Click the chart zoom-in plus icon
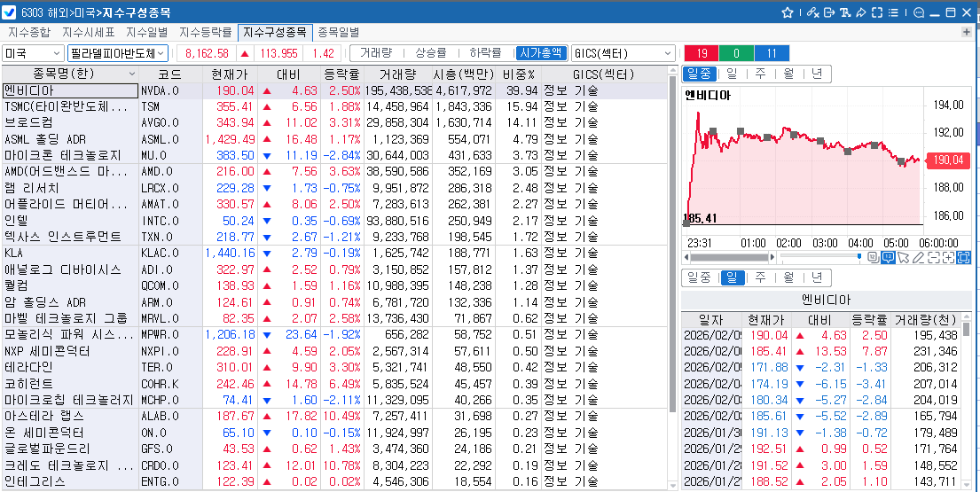 pos(948,257)
